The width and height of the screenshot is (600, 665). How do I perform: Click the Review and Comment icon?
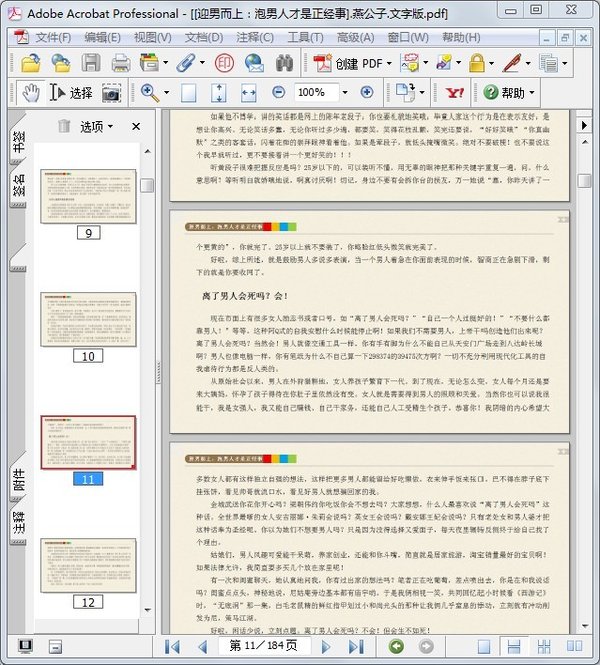pyautogui.click(x=410, y=63)
